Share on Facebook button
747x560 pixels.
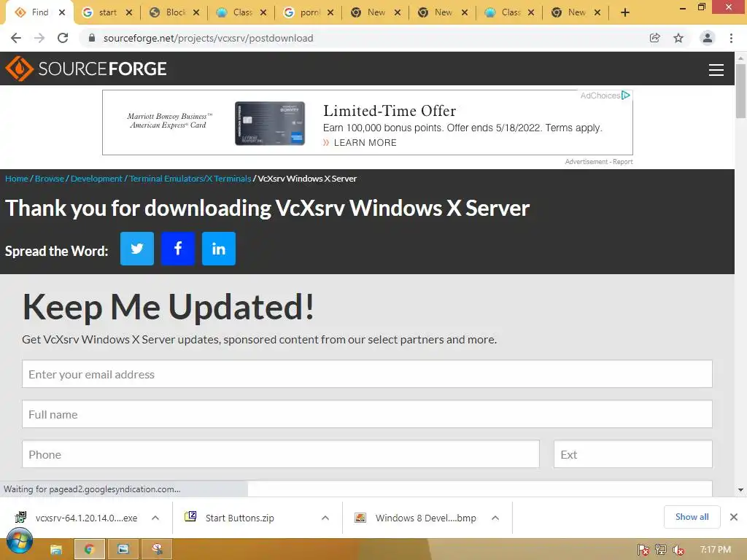click(178, 249)
